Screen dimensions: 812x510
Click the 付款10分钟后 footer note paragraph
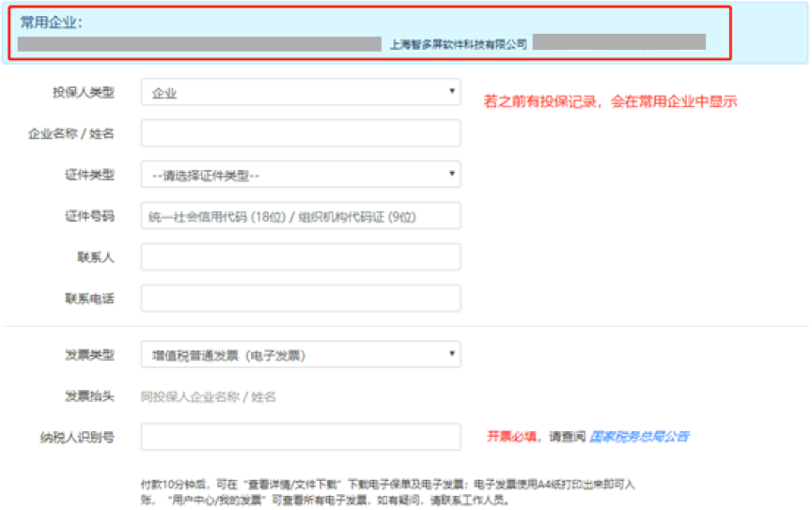387,491
